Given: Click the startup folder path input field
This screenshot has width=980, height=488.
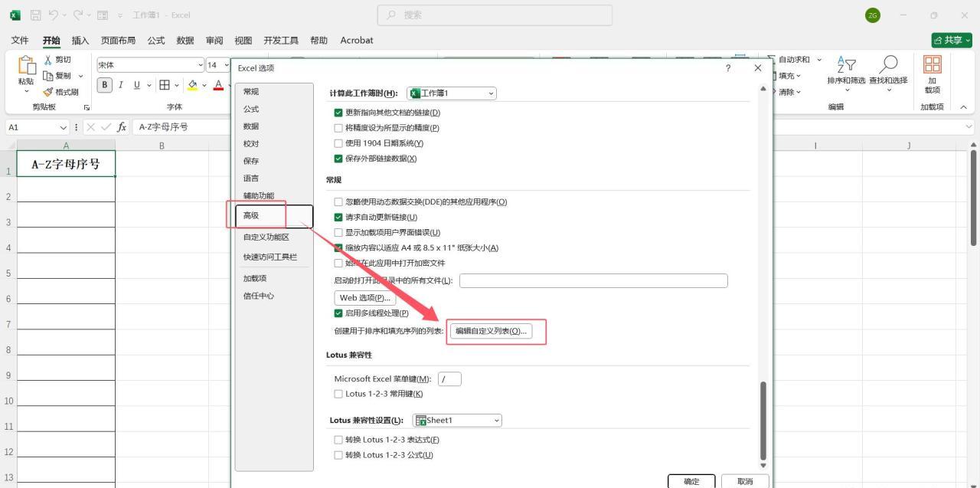Looking at the screenshot, I should point(593,280).
